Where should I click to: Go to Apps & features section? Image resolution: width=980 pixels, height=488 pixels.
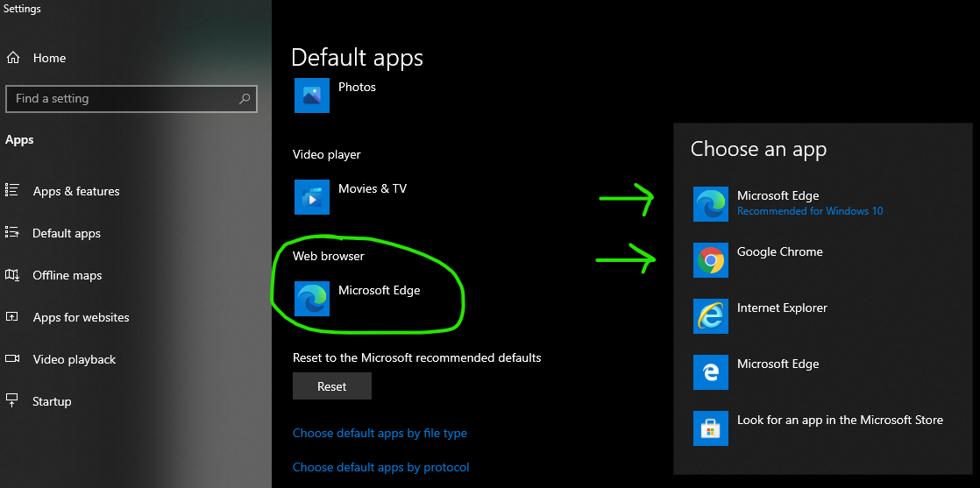click(62, 191)
